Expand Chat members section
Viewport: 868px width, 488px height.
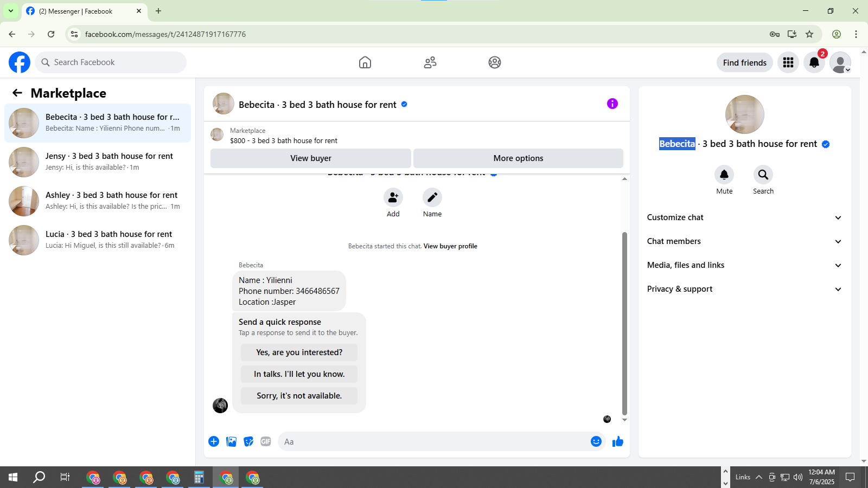pyautogui.click(x=745, y=241)
